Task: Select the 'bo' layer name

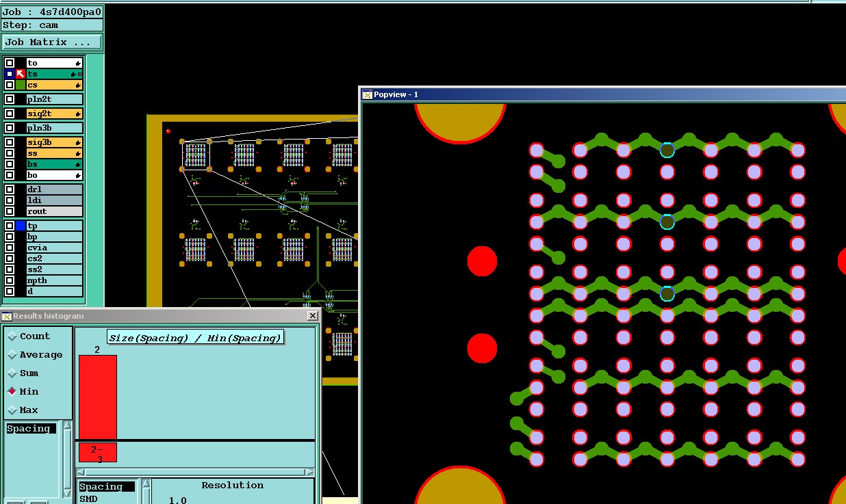Action: coord(55,175)
